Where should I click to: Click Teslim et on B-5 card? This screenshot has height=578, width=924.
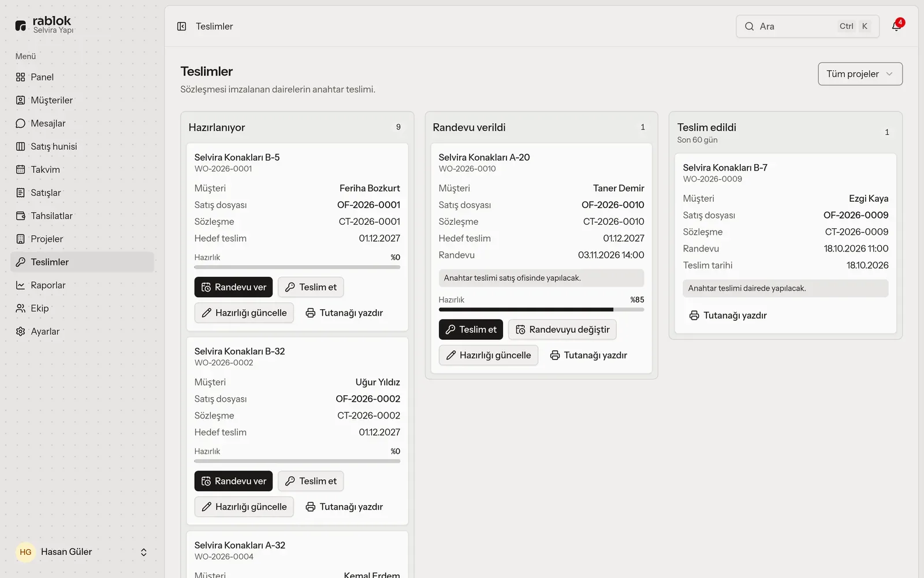(x=311, y=287)
